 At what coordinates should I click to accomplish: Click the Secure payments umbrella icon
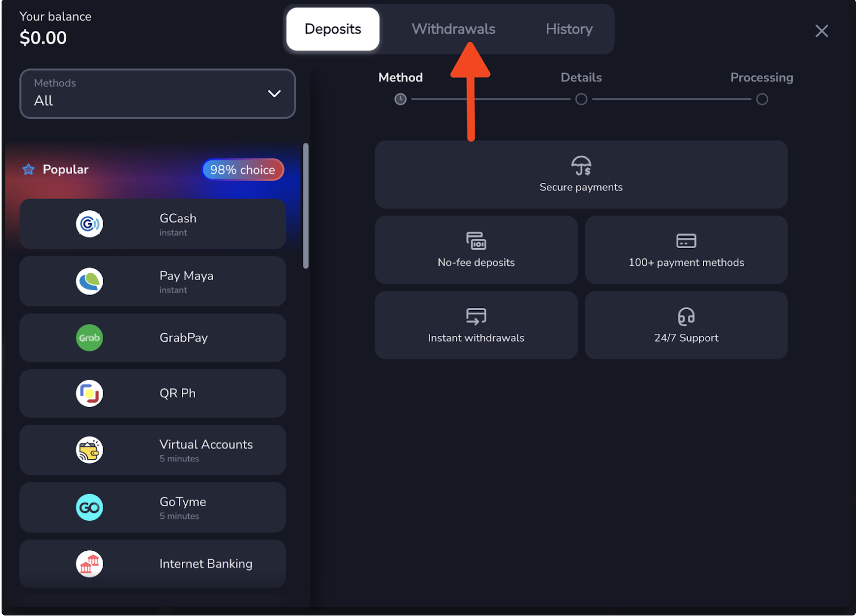click(581, 166)
